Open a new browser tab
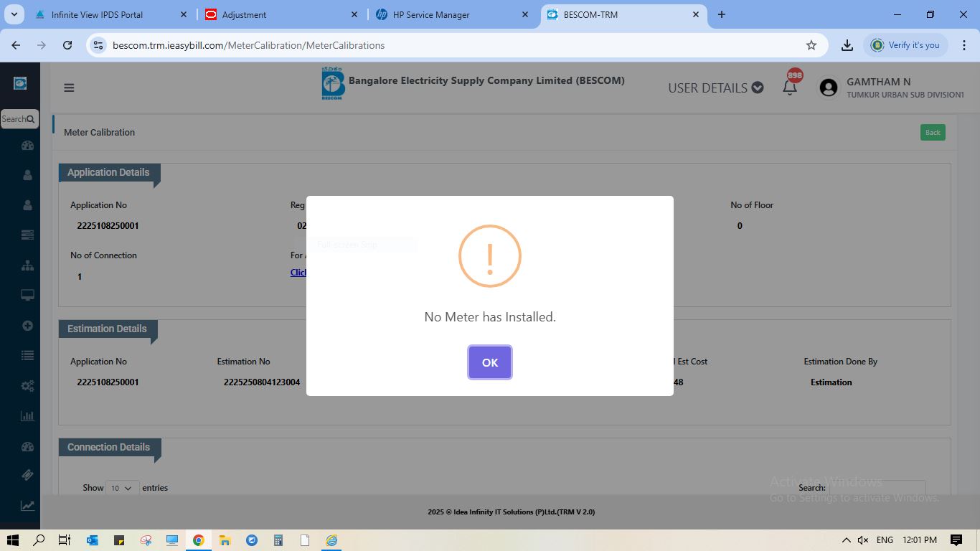Image resolution: width=980 pixels, height=551 pixels. coord(722,14)
